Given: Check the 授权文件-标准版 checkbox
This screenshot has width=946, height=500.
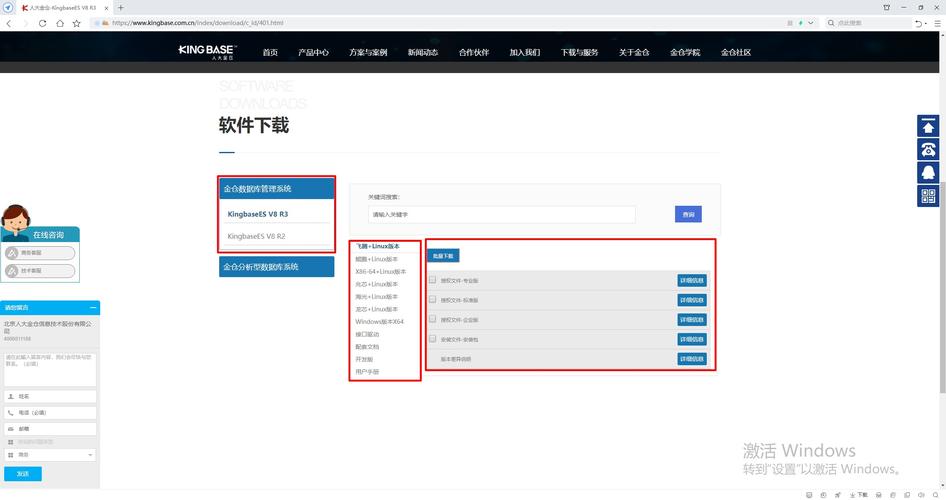Looking at the screenshot, I should pos(432,299).
